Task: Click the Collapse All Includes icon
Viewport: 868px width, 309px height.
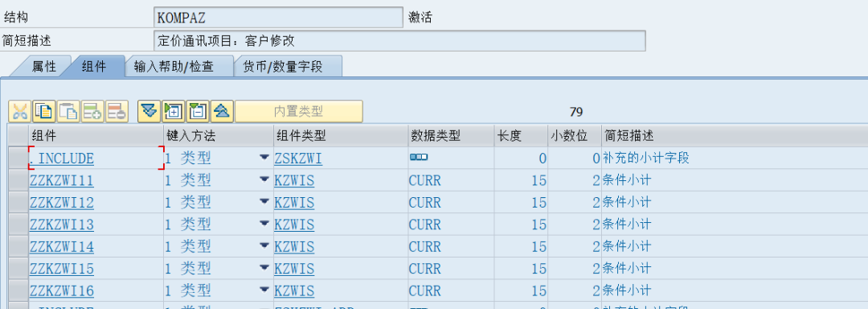Action: (x=197, y=111)
